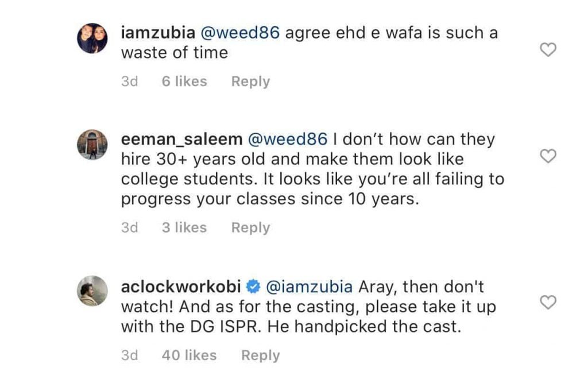The height and width of the screenshot is (379, 588).
Task: Tap the heart on eeman_saleem's comment
Action: point(549,156)
